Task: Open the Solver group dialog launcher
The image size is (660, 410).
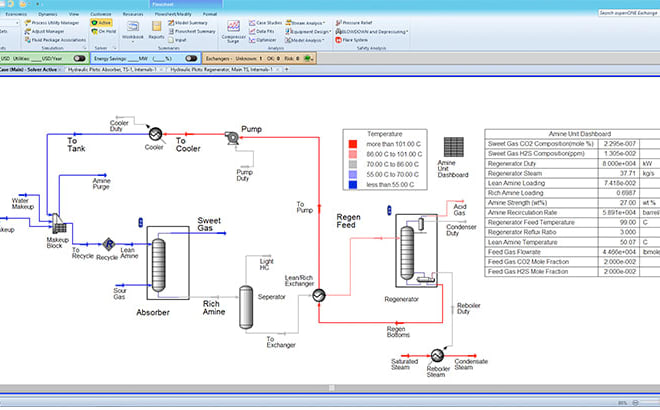Action: tap(114, 48)
